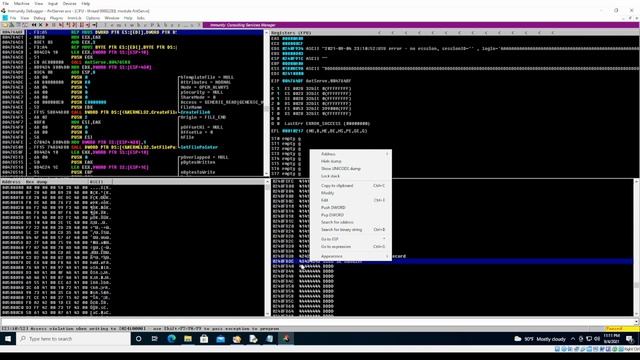Click Task View taskbar icon
Image resolution: width=640 pixels, height=360 pixels.
click(x=154, y=339)
